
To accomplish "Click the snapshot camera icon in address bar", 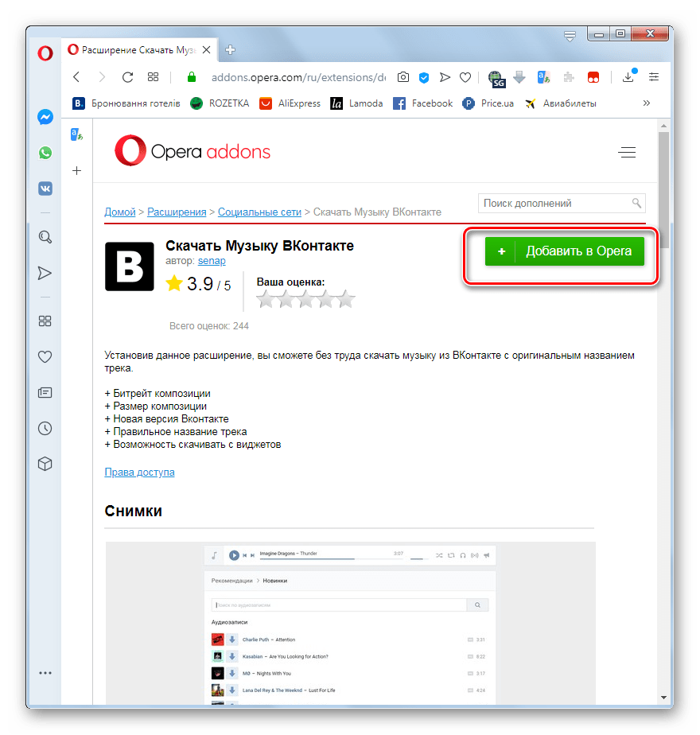I will pyautogui.click(x=403, y=77).
